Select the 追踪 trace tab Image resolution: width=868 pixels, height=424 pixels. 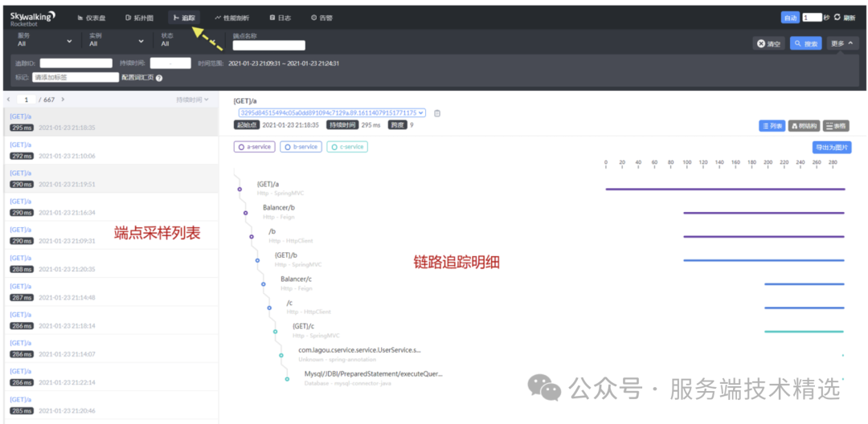(184, 18)
